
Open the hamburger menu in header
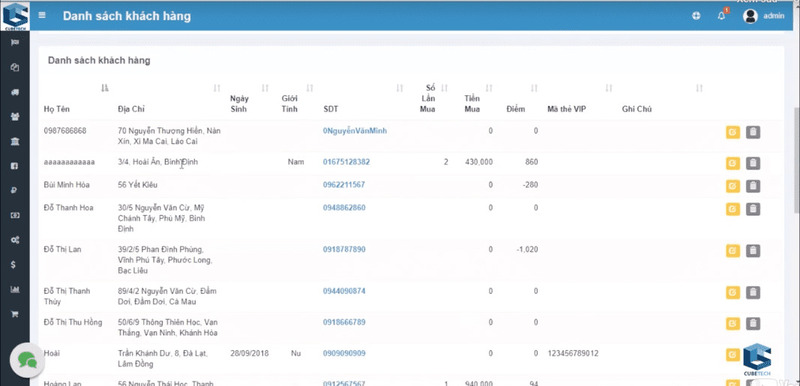pos(42,15)
